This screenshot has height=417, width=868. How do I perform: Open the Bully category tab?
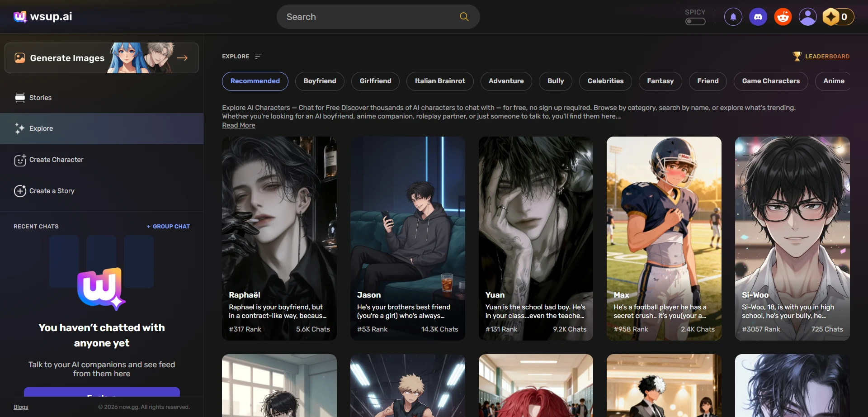(555, 81)
